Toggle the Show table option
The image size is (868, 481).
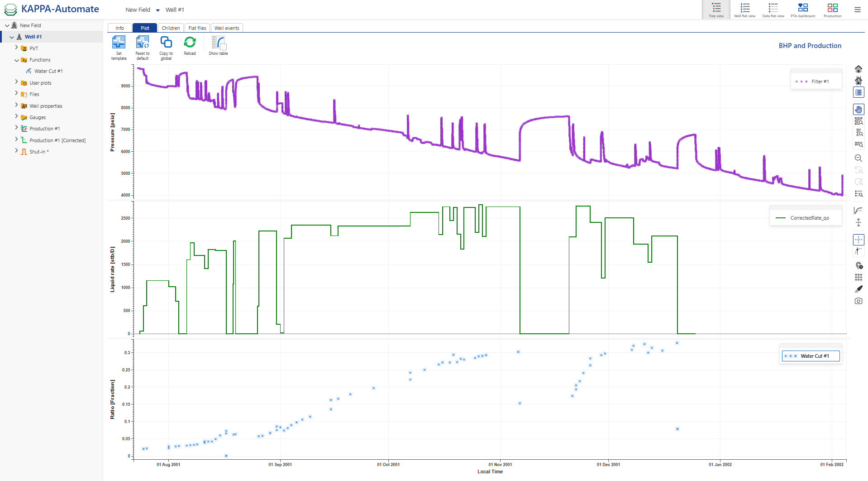click(x=218, y=43)
